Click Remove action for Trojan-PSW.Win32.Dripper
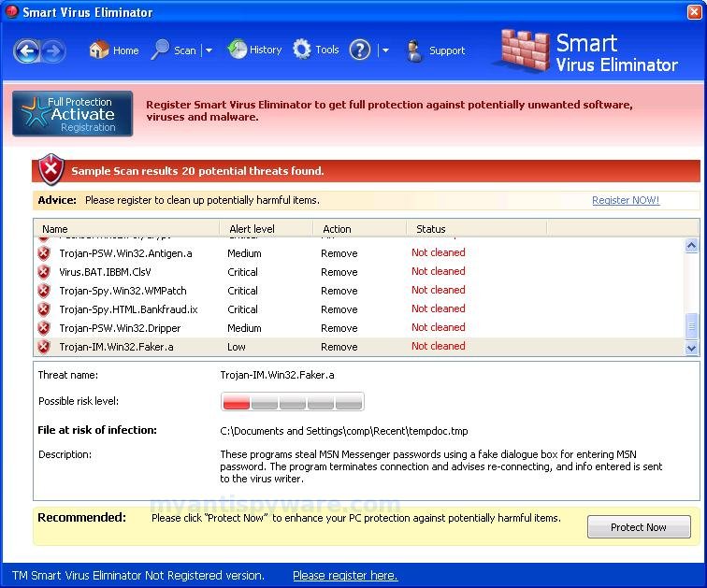The width and height of the screenshot is (707, 588). [x=339, y=328]
